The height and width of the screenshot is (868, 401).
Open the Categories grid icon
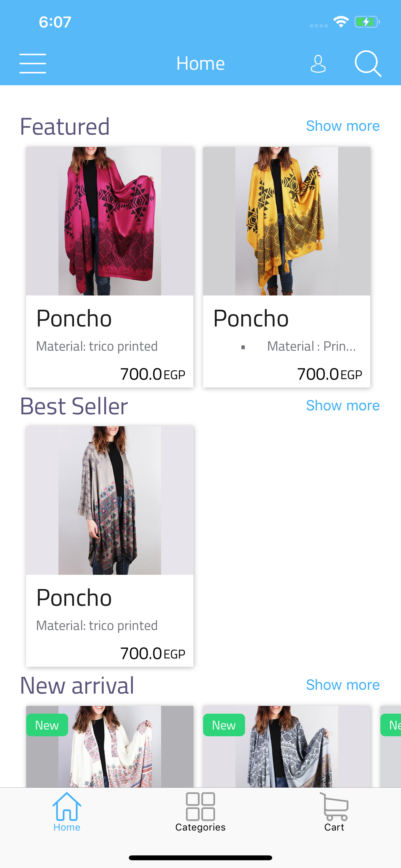[x=200, y=806]
